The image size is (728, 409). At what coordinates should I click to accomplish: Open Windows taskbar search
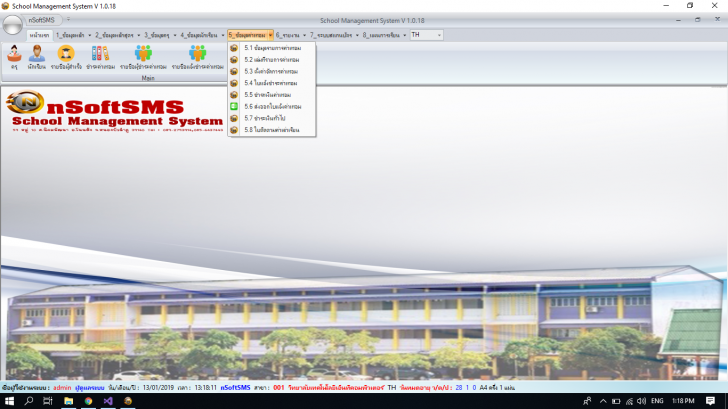29,401
